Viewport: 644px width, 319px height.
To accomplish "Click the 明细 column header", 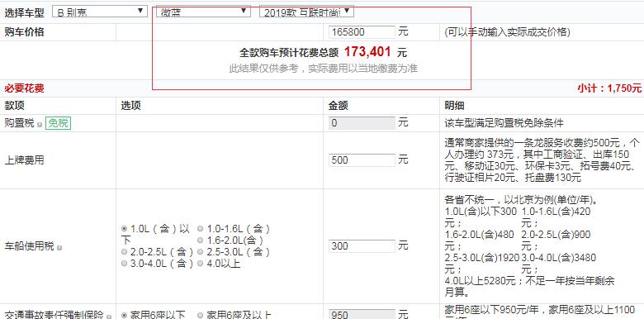I will click(454, 106).
